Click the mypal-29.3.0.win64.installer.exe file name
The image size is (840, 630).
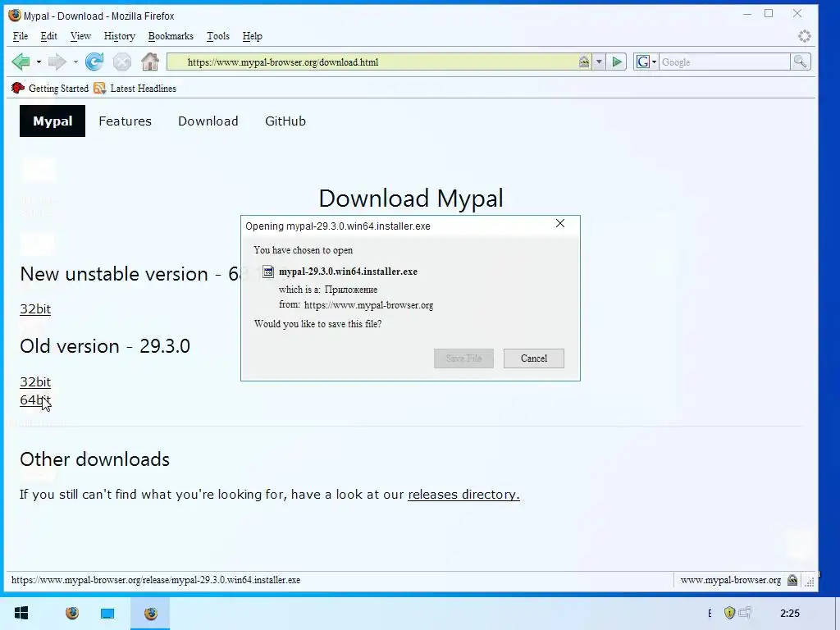coord(348,272)
